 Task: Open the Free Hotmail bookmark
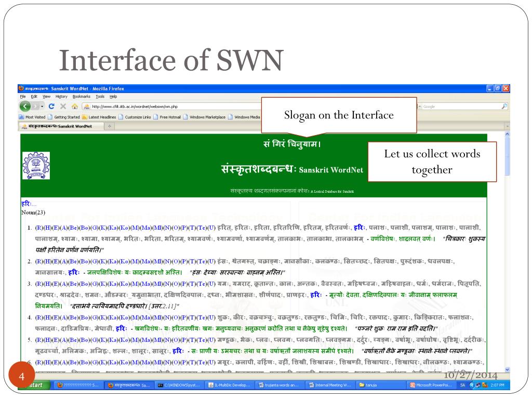pos(167,117)
